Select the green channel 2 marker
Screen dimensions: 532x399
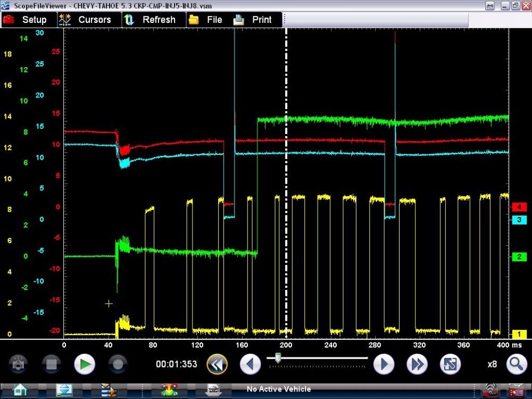pyautogui.click(x=519, y=257)
